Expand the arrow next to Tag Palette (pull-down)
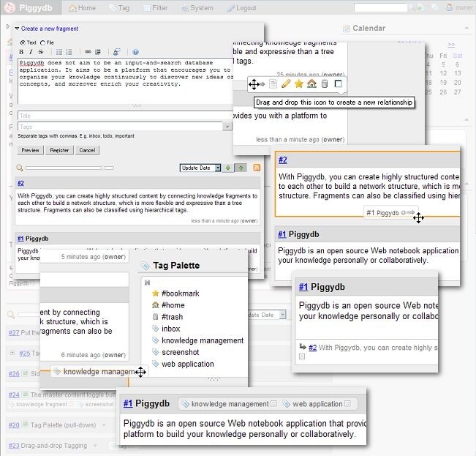 [104, 425]
